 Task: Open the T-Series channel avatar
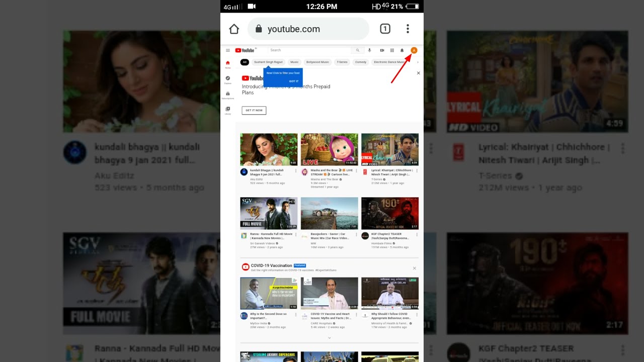(365, 172)
